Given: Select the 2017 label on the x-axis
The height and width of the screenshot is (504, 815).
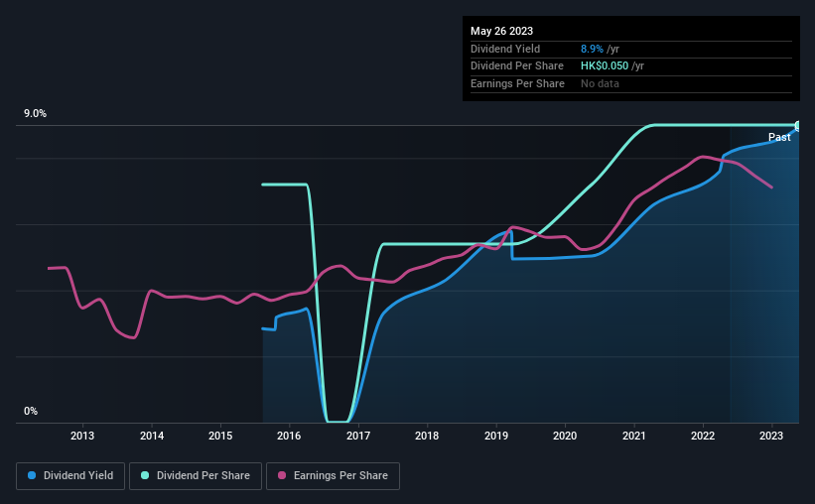Looking at the screenshot, I should tap(358, 436).
